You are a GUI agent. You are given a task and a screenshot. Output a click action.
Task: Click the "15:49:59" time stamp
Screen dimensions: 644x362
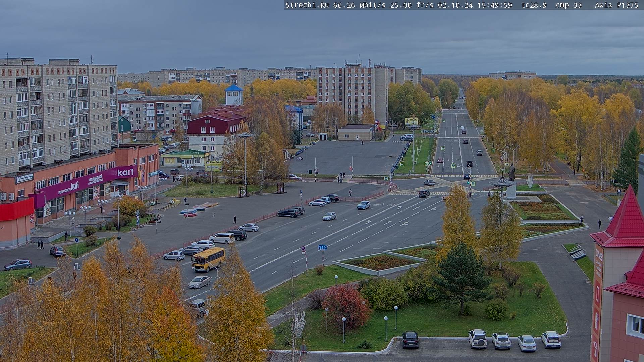tap(495, 5)
